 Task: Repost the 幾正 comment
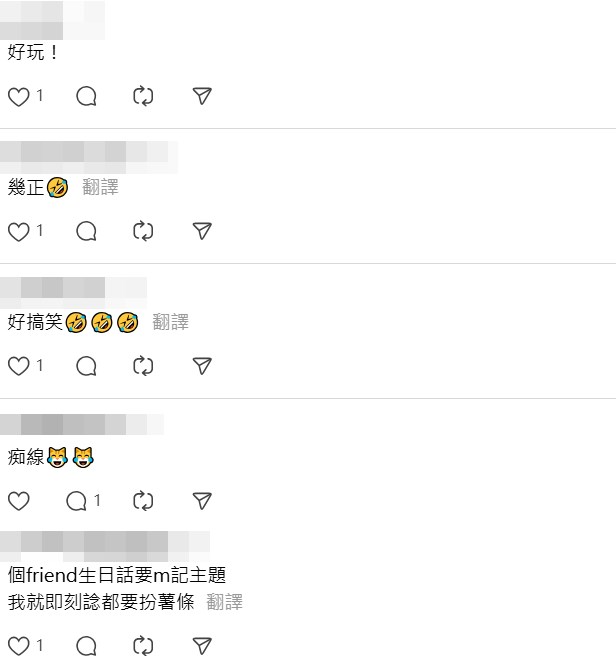click(143, 232)
